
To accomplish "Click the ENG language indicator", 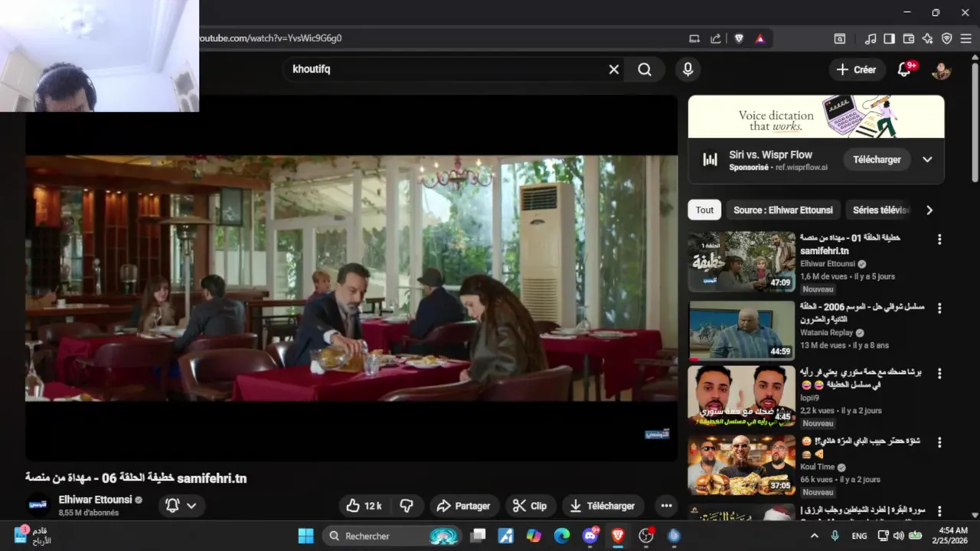I will coord(859,536).
